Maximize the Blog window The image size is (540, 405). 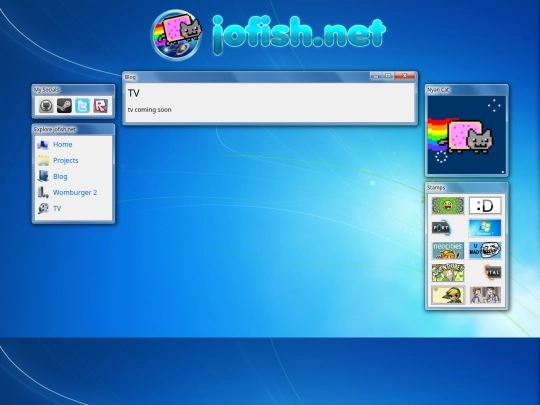tap(388, 76)
